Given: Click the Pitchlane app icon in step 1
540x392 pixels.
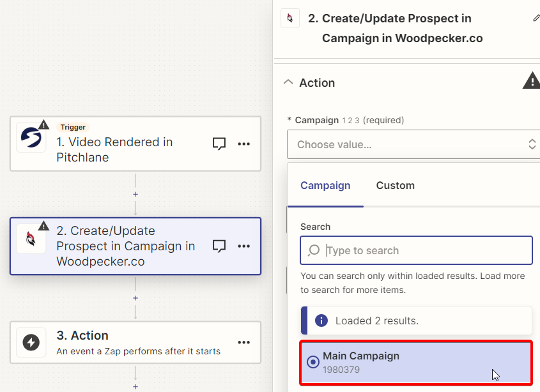Looking at the screenshot, I should (x=31, y=137).
